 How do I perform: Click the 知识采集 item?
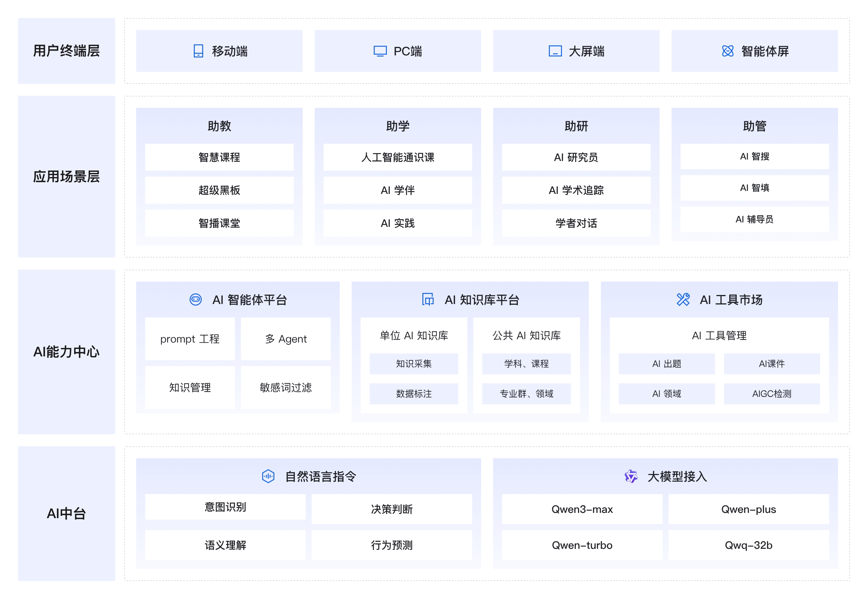click(x=413, y=363)
